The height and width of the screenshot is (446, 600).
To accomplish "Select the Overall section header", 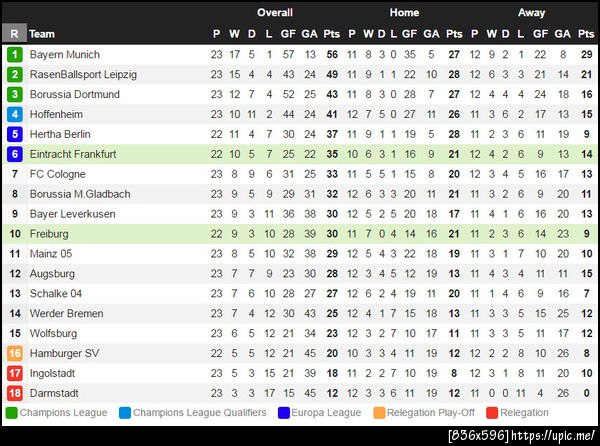I will coord(274,13).
